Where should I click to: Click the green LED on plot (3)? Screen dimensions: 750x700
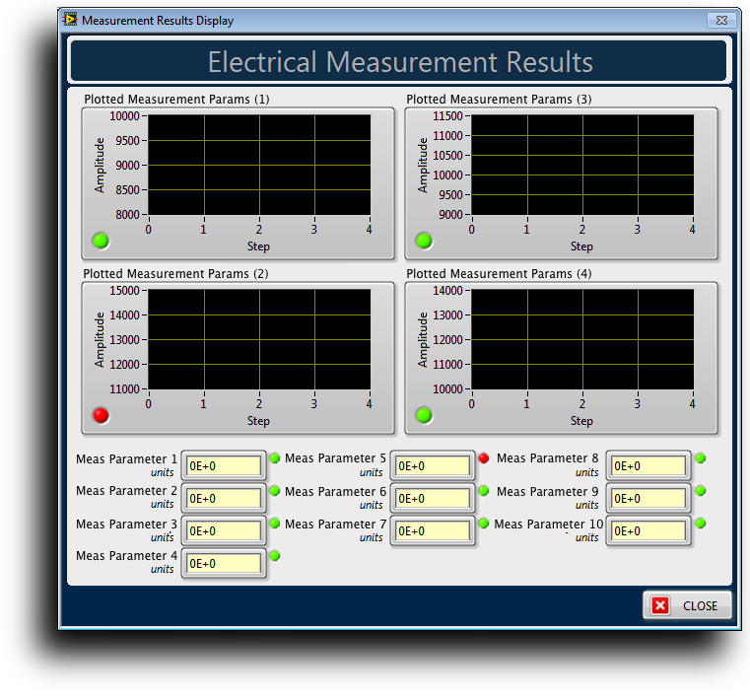(424, 241)
